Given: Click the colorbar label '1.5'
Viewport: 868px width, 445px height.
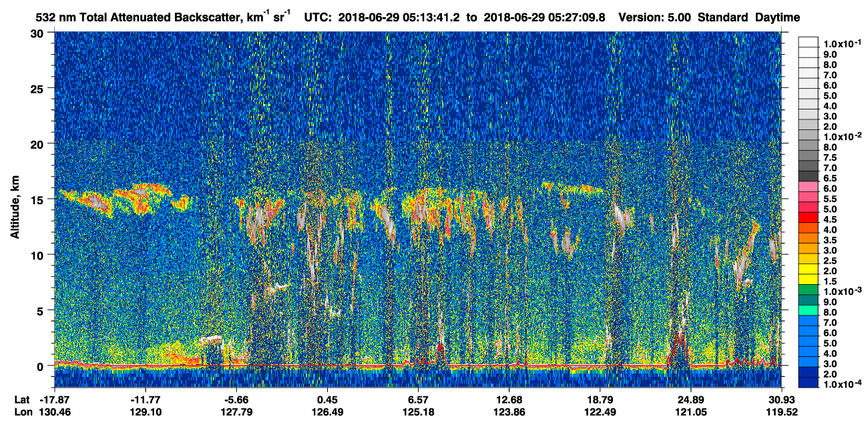Looking at the screenshot, I should point(831,282).
